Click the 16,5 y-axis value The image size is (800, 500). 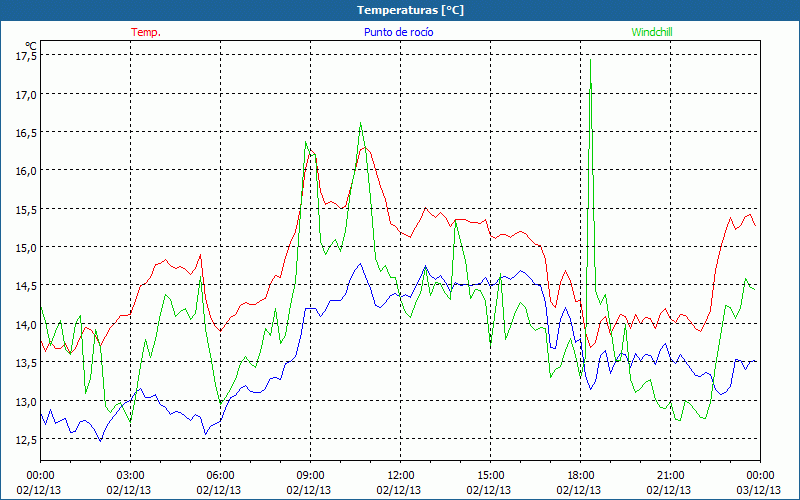tap(26, 133)
